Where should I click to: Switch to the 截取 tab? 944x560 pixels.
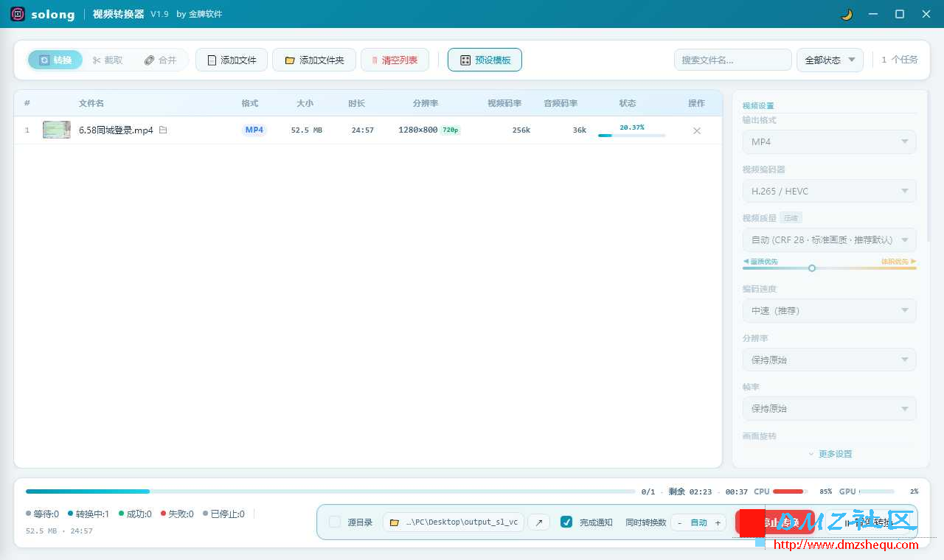[x=108, y=60]
